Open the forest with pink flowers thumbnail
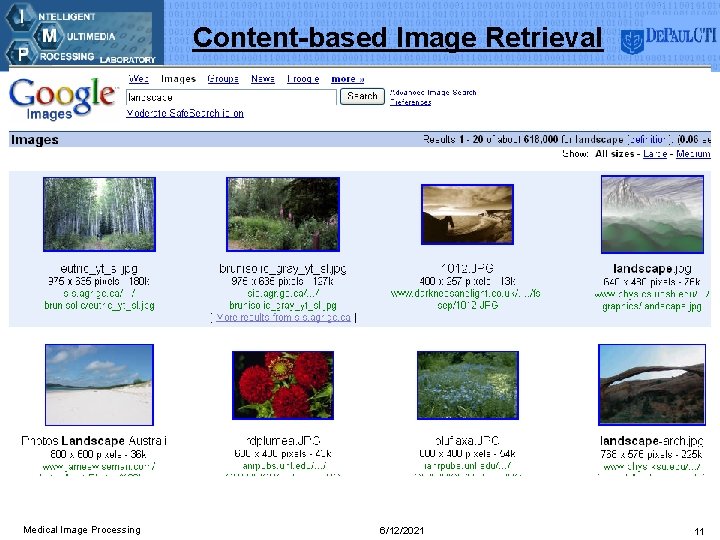The width and height of the screenshot is (720, 540). (283, 214)
